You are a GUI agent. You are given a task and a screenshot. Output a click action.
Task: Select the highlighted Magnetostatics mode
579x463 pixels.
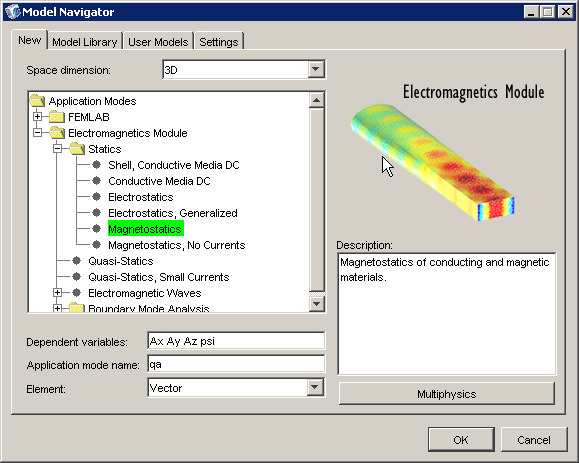click(x=145, y=229)
